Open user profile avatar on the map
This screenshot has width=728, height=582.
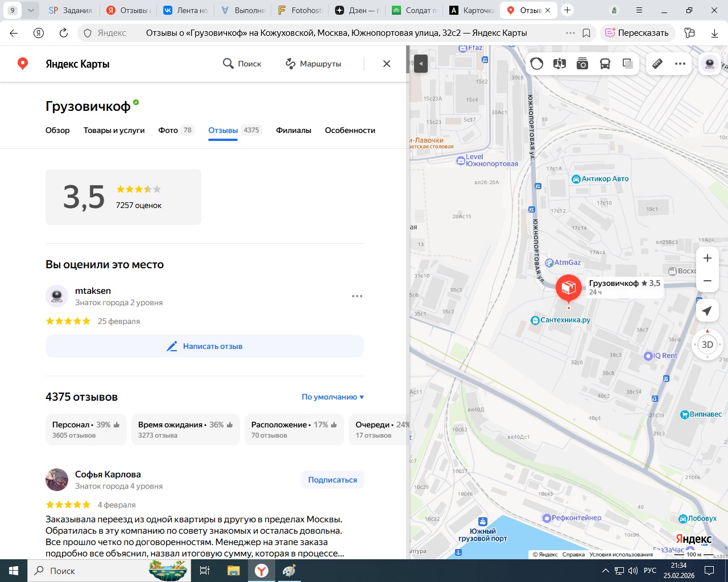pos(709,64)
